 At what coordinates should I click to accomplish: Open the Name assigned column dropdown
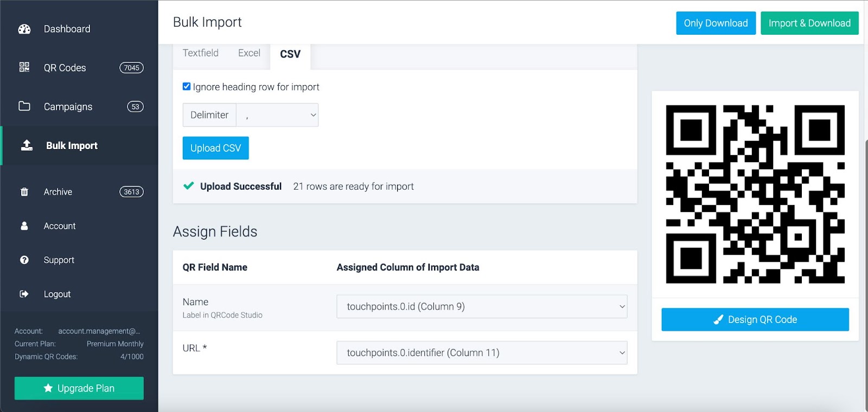pyautogui.click(x=482, y=306)
